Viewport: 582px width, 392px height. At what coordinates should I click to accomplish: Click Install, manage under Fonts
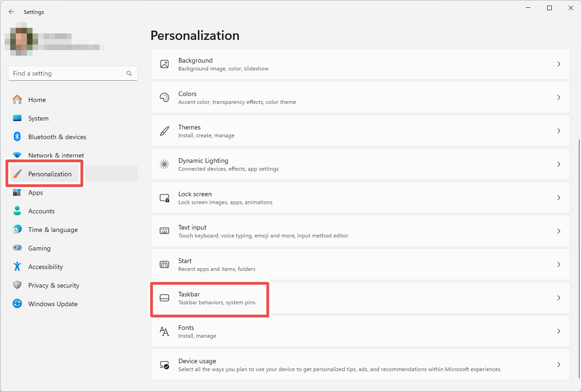click(197, 336)
